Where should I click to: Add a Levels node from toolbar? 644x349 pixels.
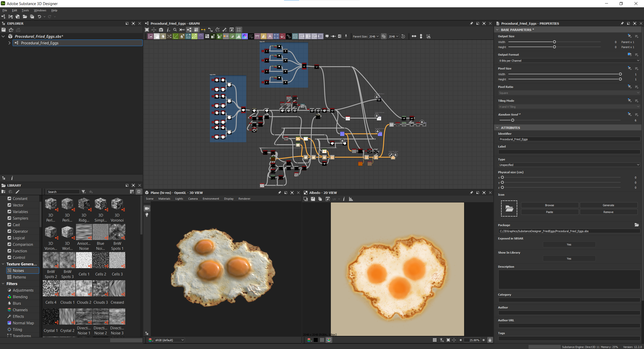pyautogui.click(x=238, y=36)
